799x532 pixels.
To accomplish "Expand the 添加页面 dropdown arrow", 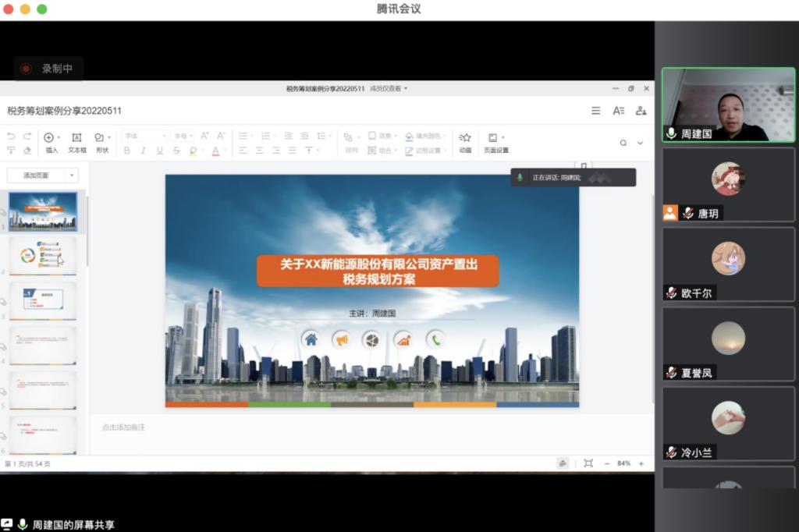I will click(x=73, y=176).
